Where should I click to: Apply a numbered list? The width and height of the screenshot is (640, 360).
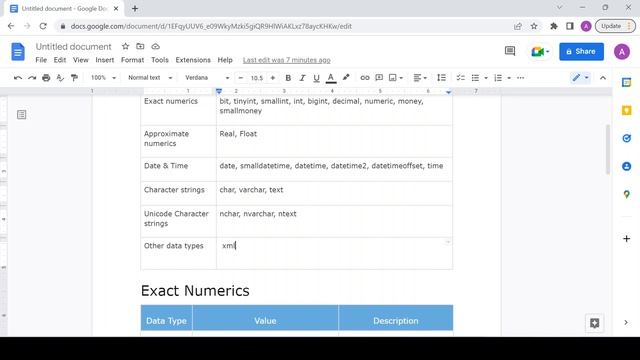point(498,78)
